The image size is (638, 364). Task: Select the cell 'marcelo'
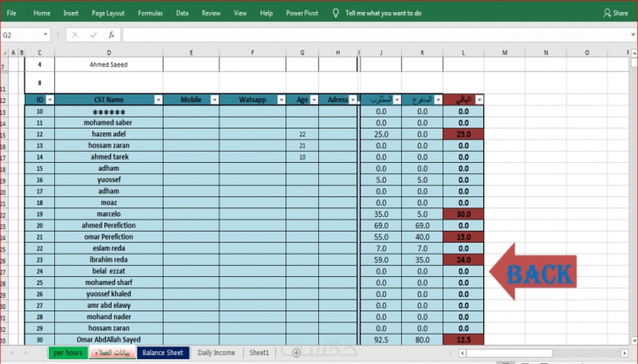pos(109,214)
